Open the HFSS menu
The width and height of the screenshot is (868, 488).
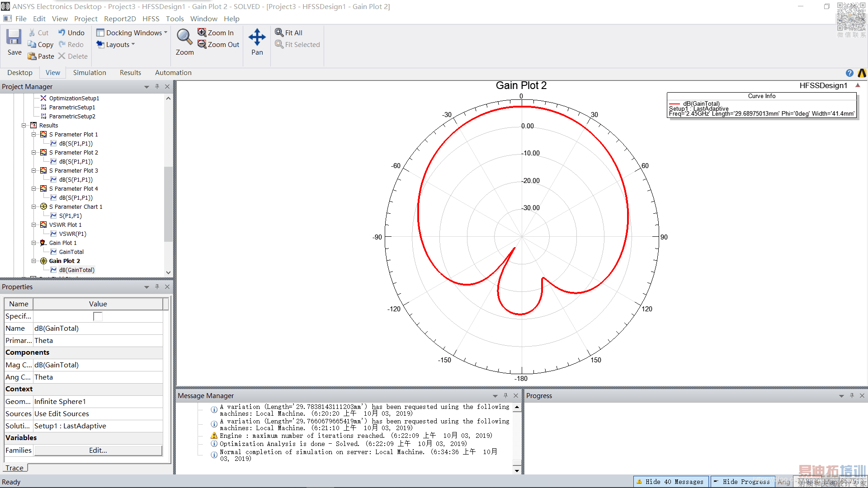click(x=151, y=19)
